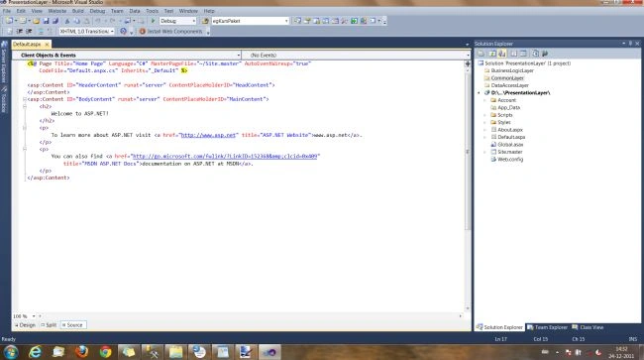Switch to Team Explorer tab
Image resolution: width=644 pixels, height=360 pixels.
tap(547, 327)
